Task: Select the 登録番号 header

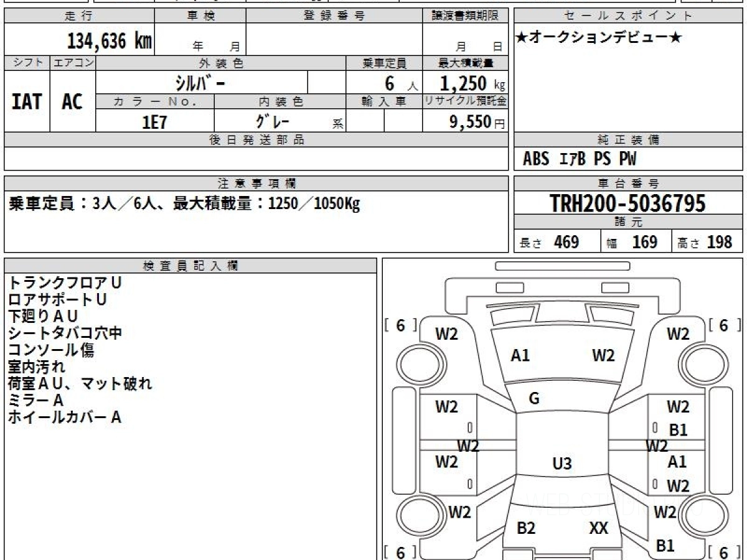Action: point(334,16)
